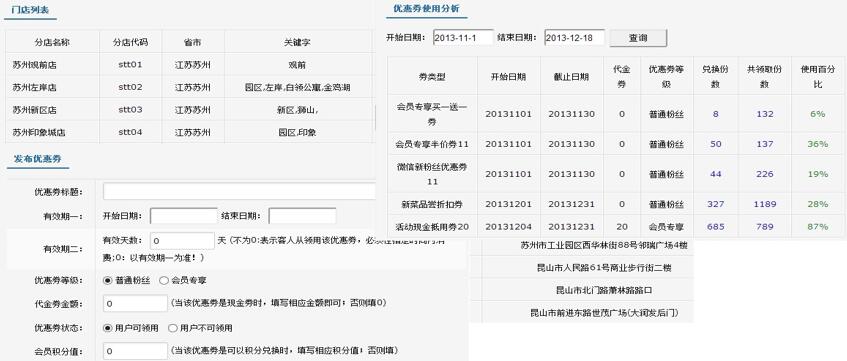The height and width of the screenshot is (361, 847).
Task: Focus the 优惠券标题 input field
Action: 239,191
